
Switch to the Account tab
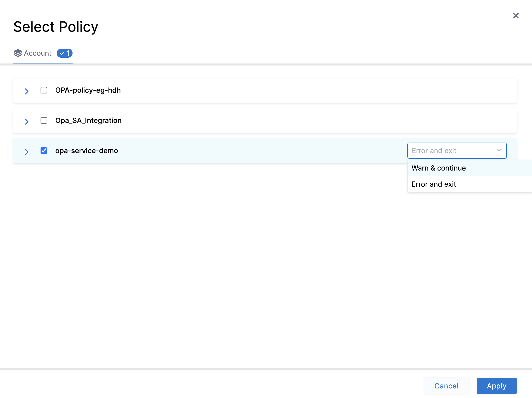tap(38, 53)
